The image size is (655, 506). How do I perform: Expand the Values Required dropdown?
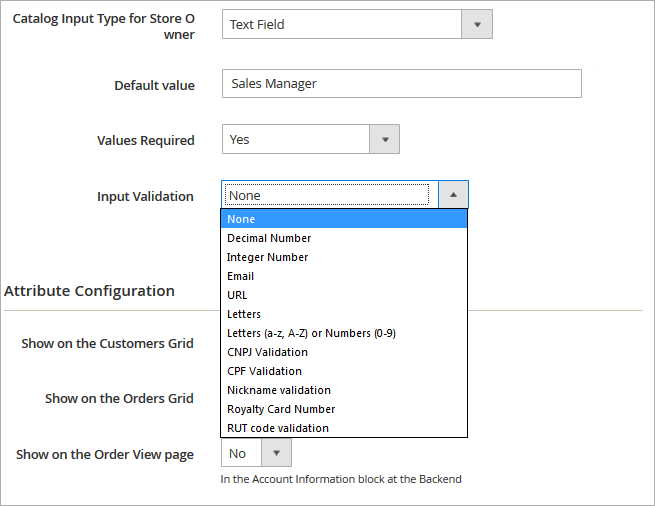[x=384, y=140]
